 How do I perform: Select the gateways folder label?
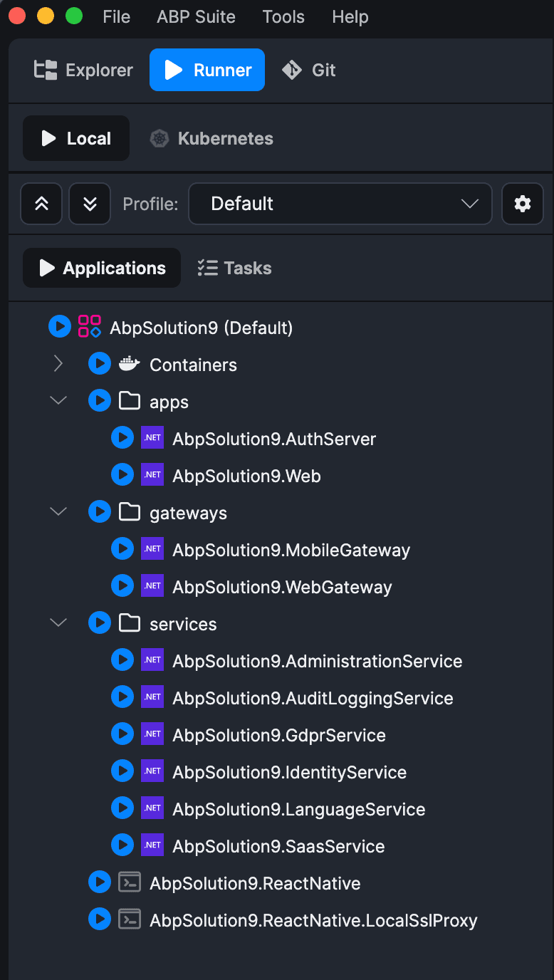click(188, 514)
